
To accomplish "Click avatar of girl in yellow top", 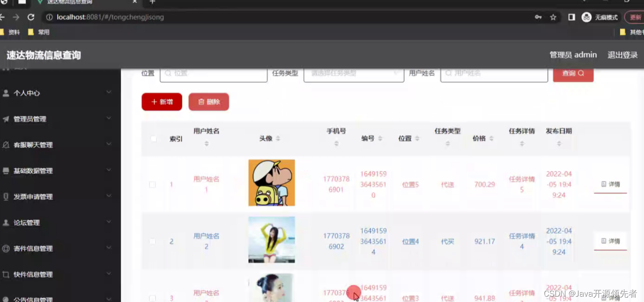I will pyautogui.click(x=271, y=240).
